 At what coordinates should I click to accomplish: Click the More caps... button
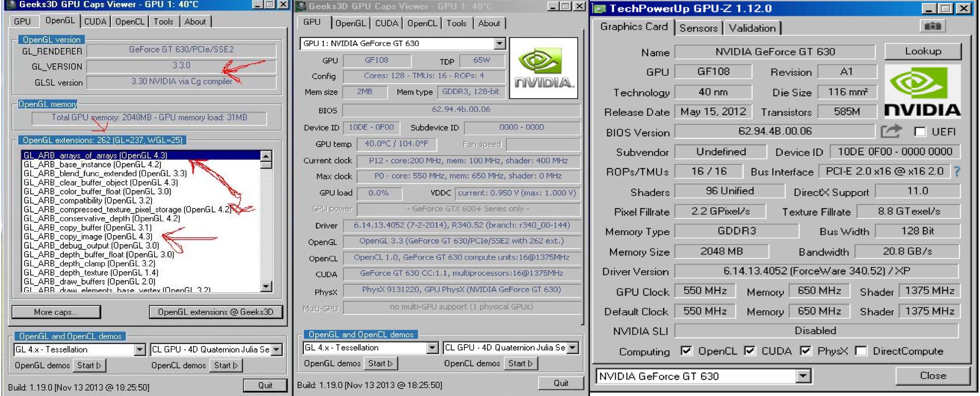coord(56,312)
